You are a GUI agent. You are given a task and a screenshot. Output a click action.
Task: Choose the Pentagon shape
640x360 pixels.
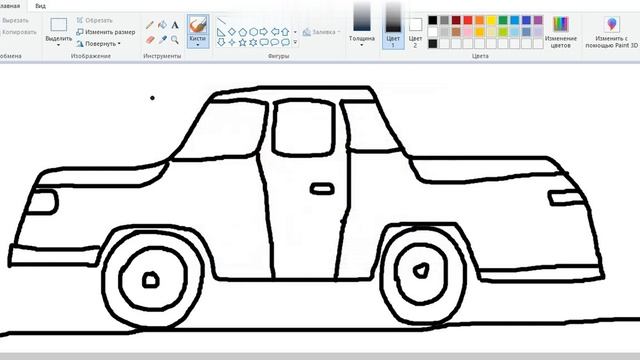[242, 32]
